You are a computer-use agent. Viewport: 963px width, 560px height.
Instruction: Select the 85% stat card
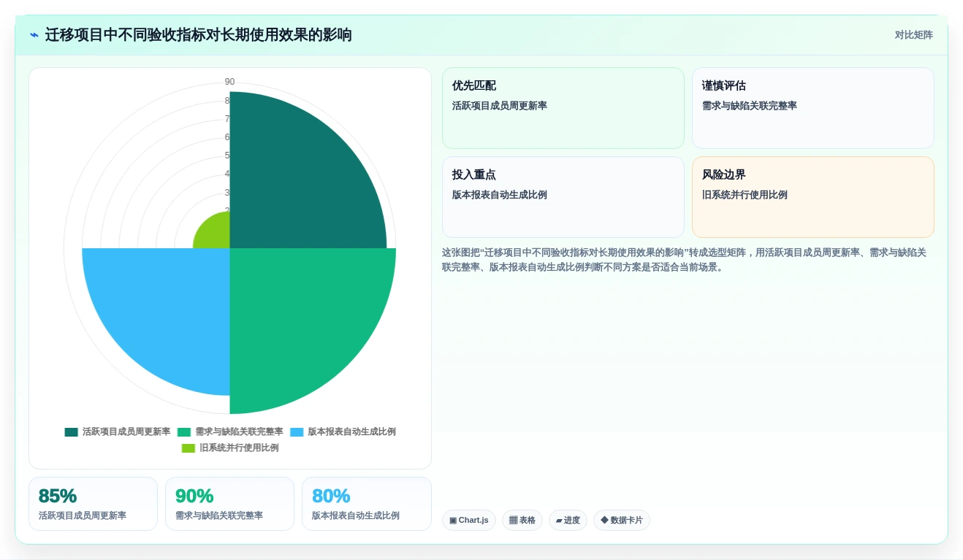coord(93,504)
